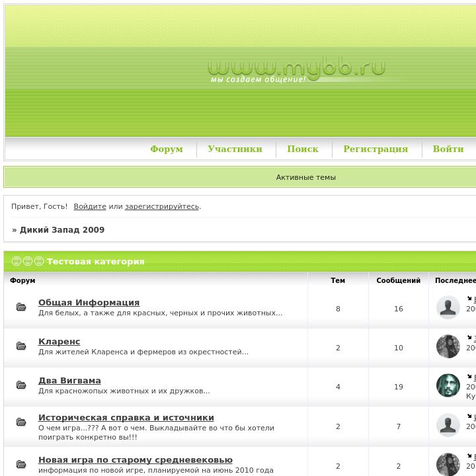Open the Общая Информация forum
This screenshot has height=476, width=476.
89,302
